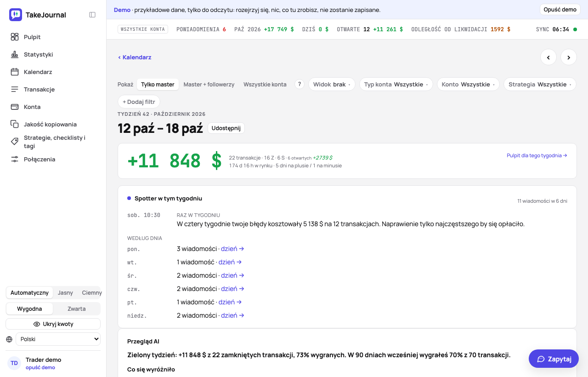The image size is (588, 377).
Task: Select Jasny theme
Action: coord(65,293)
